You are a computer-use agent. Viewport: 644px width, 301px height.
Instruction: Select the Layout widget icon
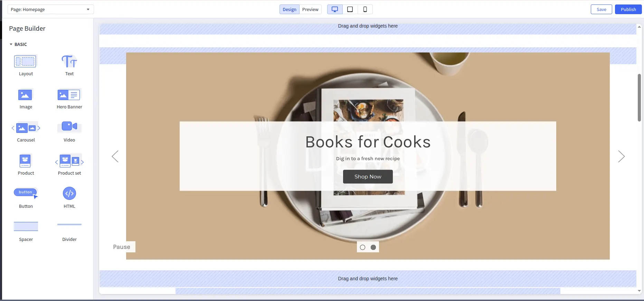tap(25, 61)
